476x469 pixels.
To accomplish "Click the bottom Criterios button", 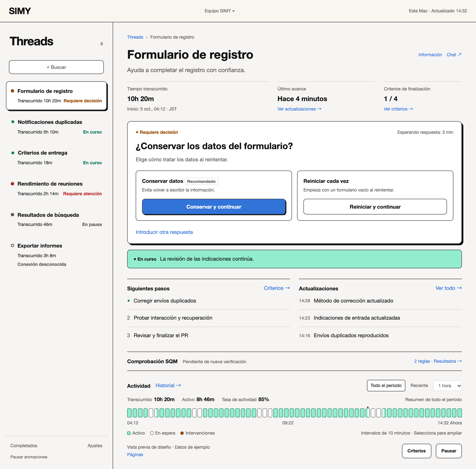I will (416, 451).
